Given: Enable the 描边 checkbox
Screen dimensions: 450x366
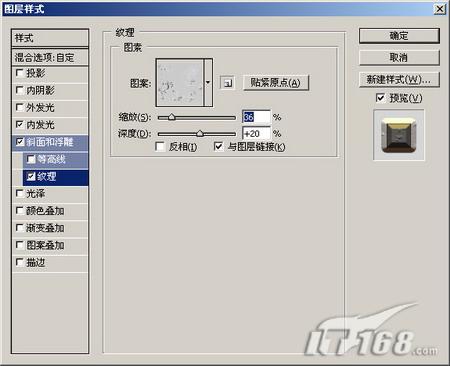Looking at the screenshot, I should tap(19, 263).
